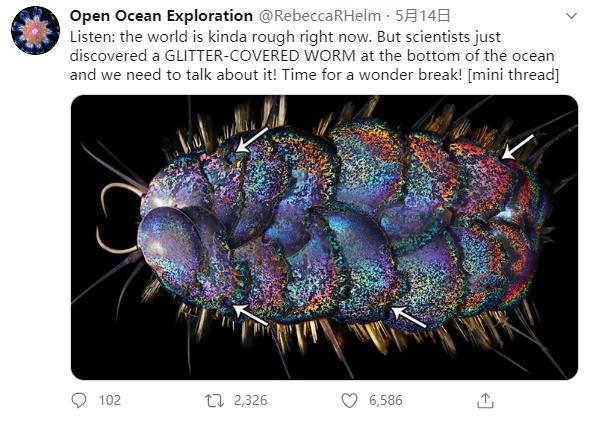The width and height of the screenshot is (594, 428).
Task: Enlarge the iridescent worm photo
Action: tap(324, 237)
